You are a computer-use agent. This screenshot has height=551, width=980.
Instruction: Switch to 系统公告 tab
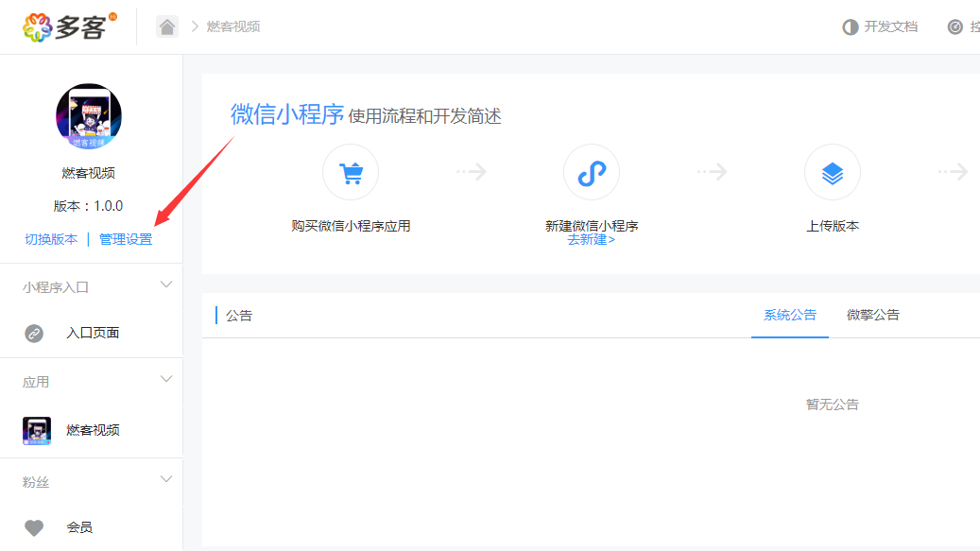pyautogui.click(x=790, y=315)
